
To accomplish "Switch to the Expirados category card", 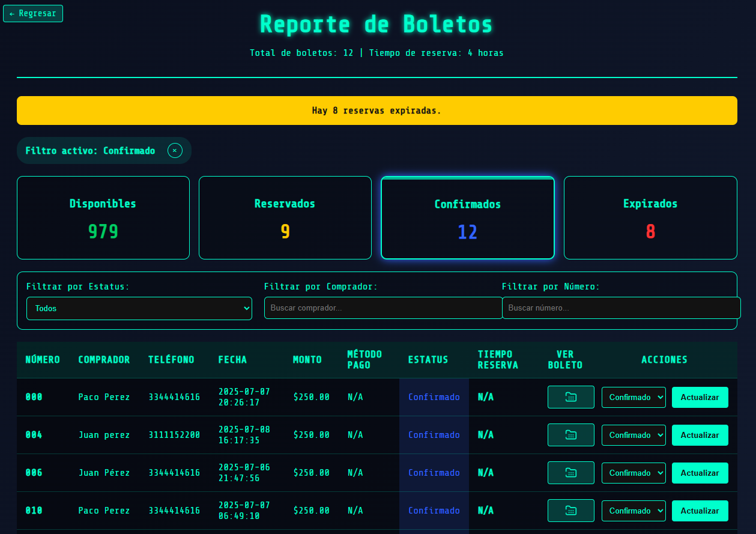I will [650, 217].
